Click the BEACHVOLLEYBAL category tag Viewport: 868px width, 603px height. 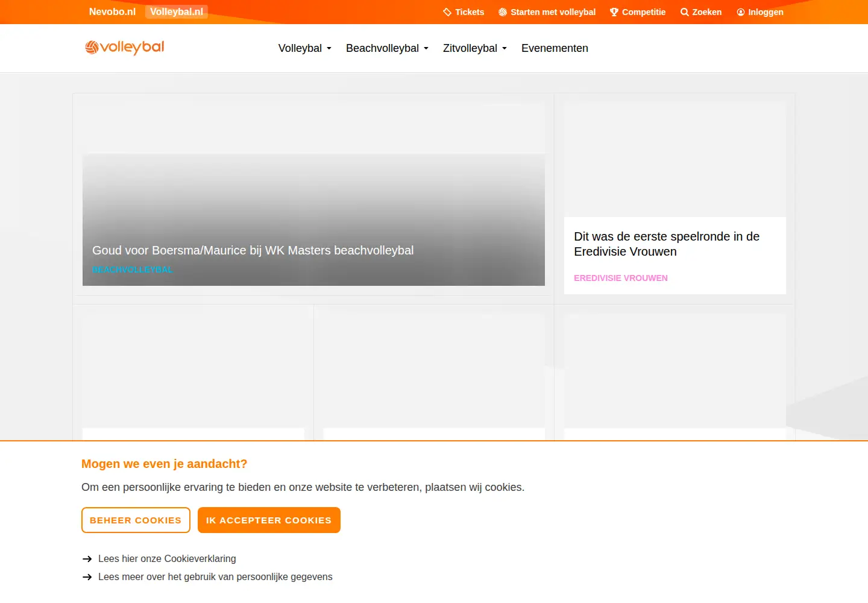[x=133, y=270]
